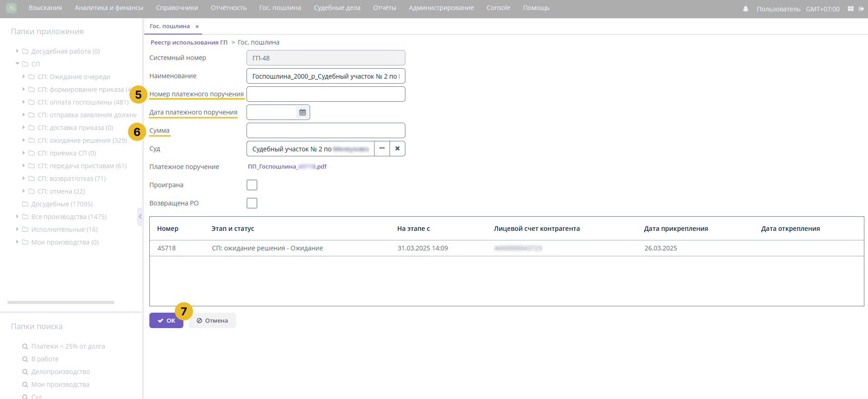Click the logout icon in top right
This screenshot has width=868, height=399.
[x=861, y=9]
